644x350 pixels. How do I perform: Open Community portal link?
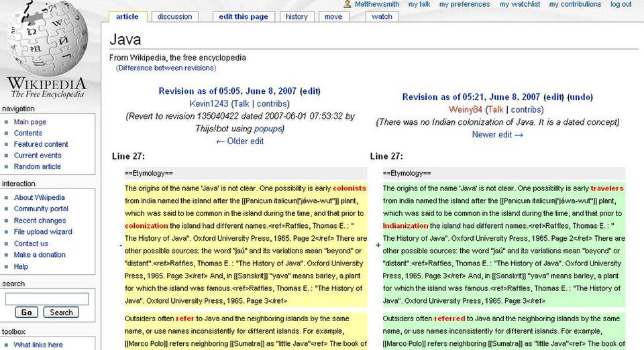pos(41,209)
